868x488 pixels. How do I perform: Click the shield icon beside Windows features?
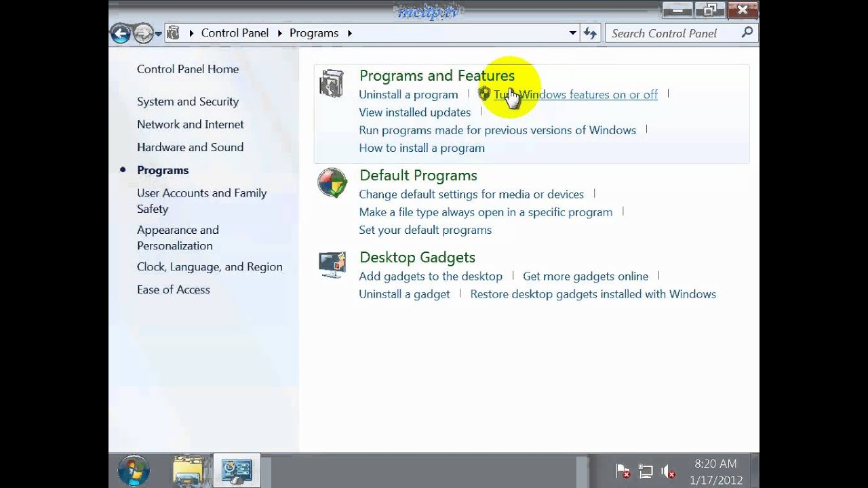coord(484,94)
